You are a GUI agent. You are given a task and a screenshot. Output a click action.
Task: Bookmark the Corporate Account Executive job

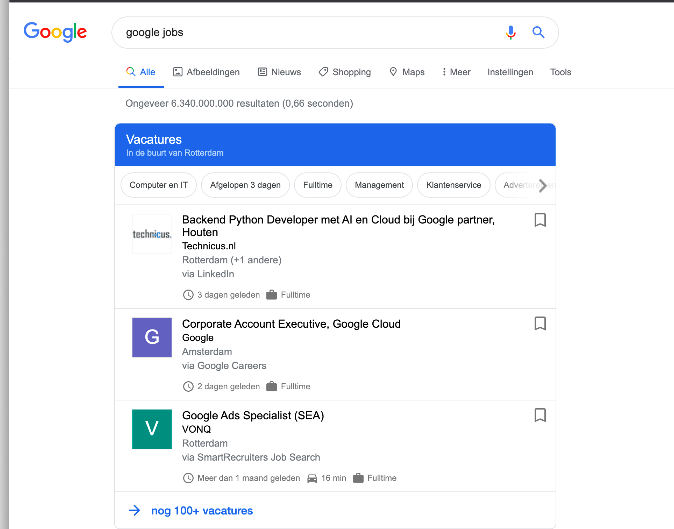pyautogui.click(x=540, y=324)
